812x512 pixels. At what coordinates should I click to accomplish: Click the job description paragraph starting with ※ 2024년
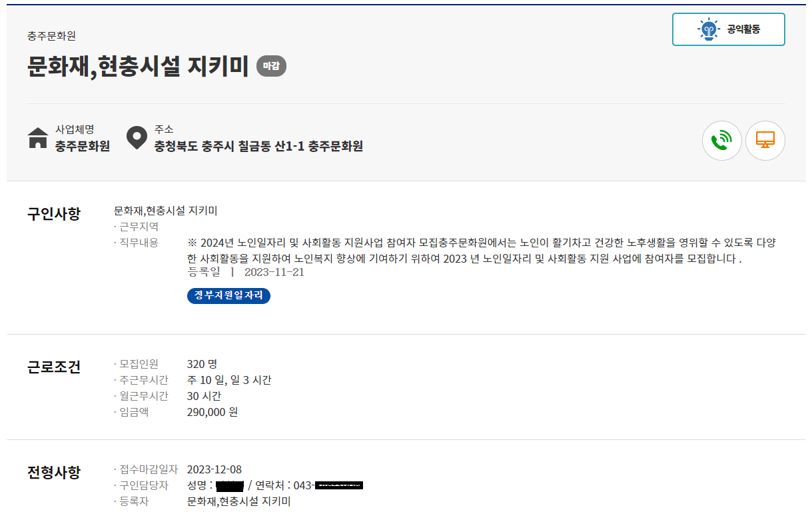click(x=482, y=251)
